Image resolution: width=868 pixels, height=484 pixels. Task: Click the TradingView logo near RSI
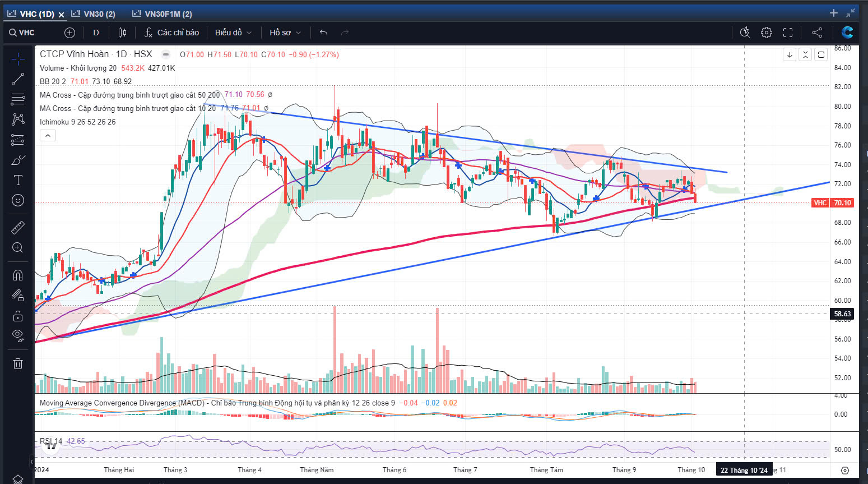point(51,446)
